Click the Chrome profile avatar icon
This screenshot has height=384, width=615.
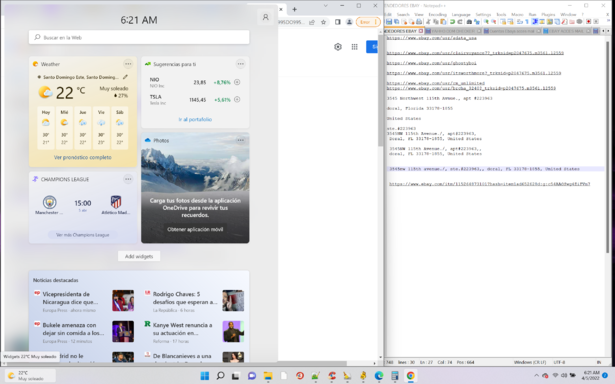click(x=349, y=22)
